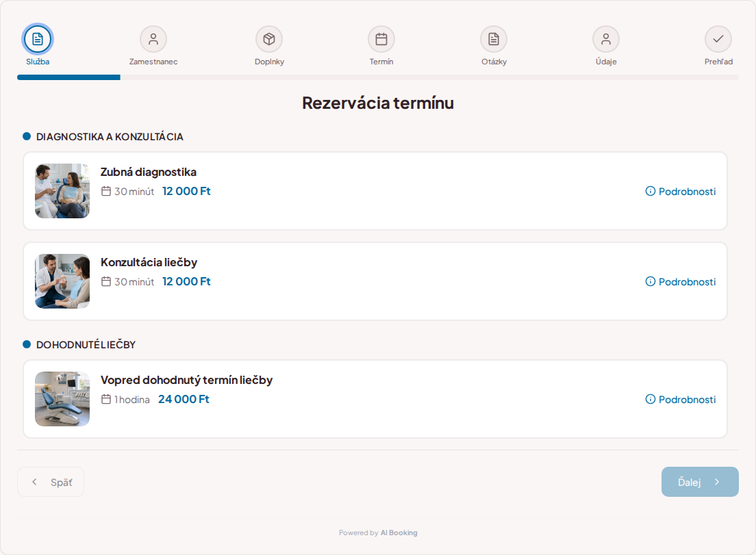Viewport: 756px width, 555px height.
Task: Click the 24 000 Ft price
Action: coord(184,399)
